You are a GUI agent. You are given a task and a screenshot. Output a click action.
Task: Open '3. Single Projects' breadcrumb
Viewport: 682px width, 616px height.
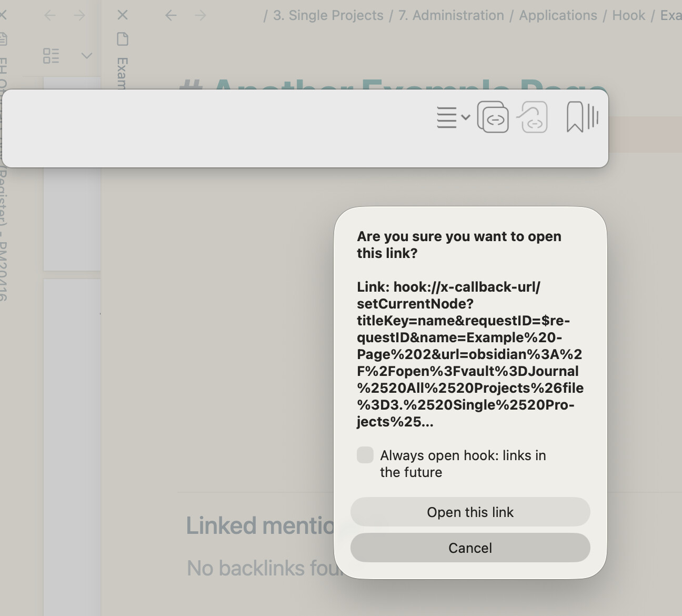pos(328,15)
